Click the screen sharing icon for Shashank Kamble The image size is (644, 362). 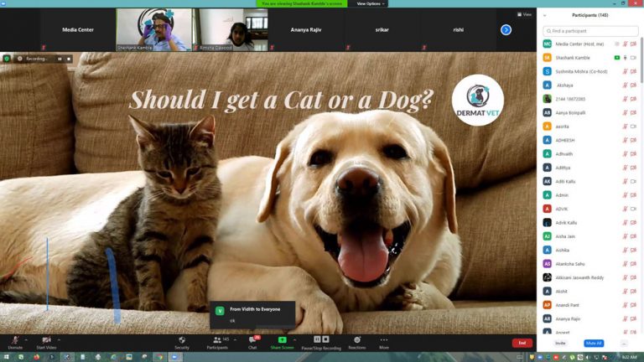tap(617, 58)
